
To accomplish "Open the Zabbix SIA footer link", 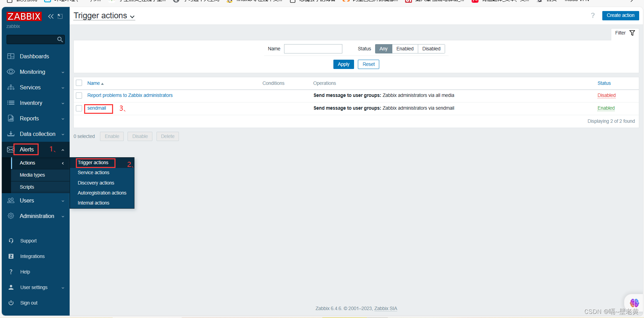I will (x=385, y=308).
